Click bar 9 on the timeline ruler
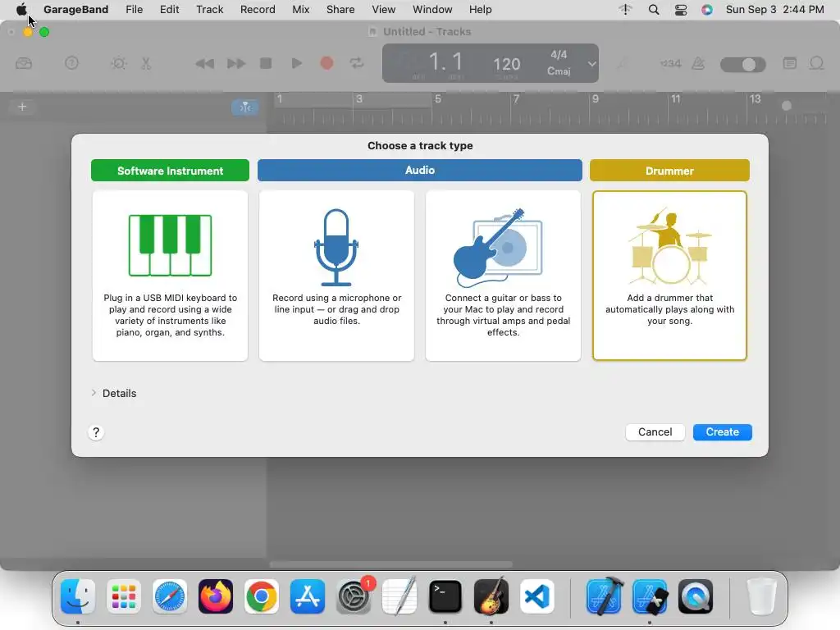The width and height of the screenshot is (840, 630). click(596, 99)
